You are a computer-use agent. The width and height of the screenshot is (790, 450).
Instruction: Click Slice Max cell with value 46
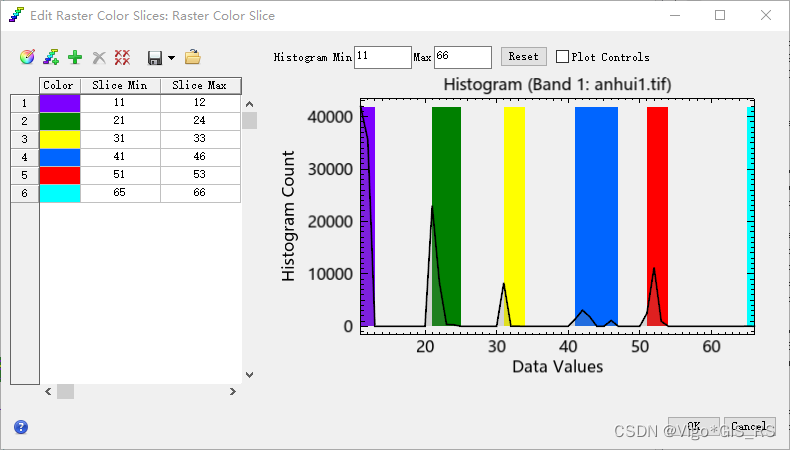pos(200,157)
